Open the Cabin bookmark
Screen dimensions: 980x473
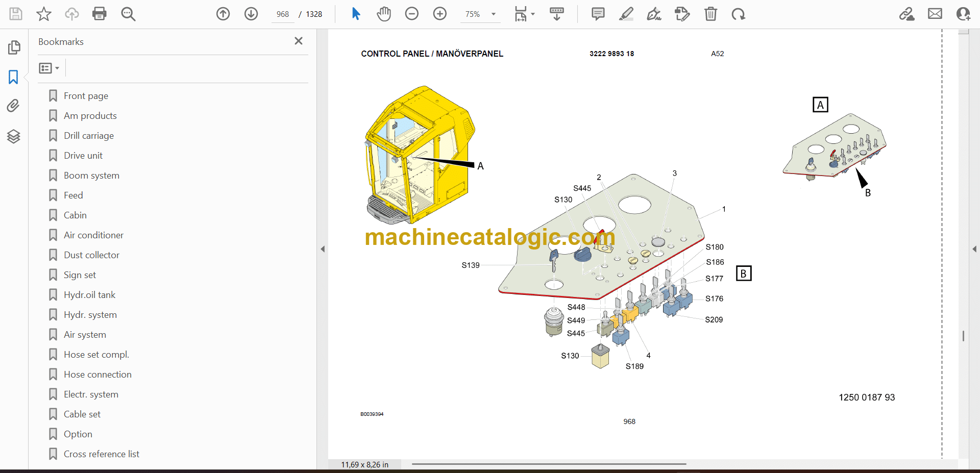click(75, 215)
